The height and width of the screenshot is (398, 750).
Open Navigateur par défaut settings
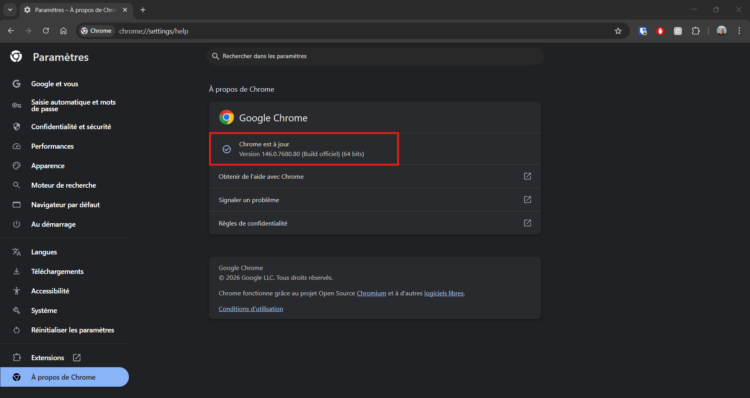[65, 205]
